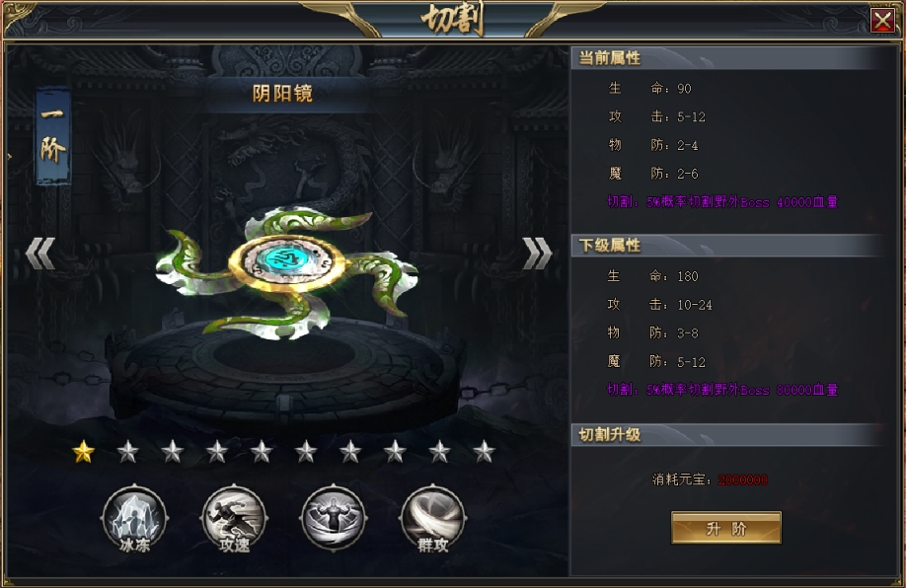Close the 切割 window

(882, 21)
